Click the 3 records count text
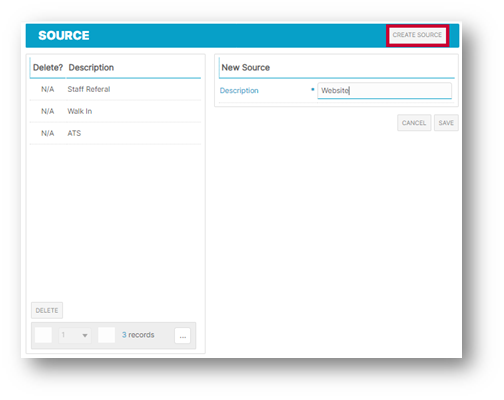504x400 pixels. [x=138, y=335]
